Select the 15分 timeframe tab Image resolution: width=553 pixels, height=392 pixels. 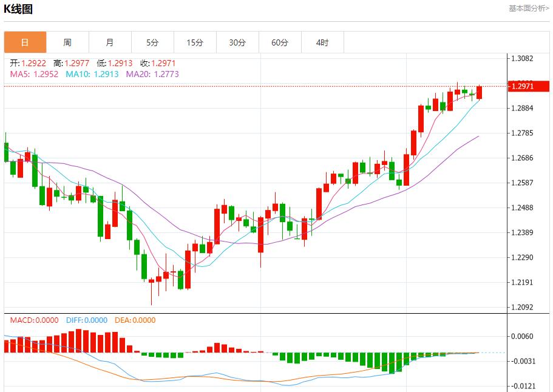click(x=195, y=42)
